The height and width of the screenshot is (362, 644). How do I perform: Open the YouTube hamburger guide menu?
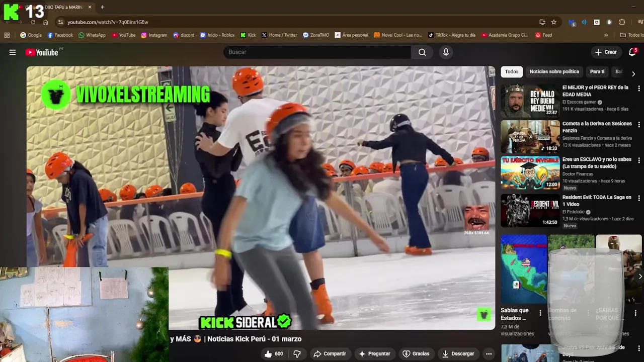click(13, 52)
